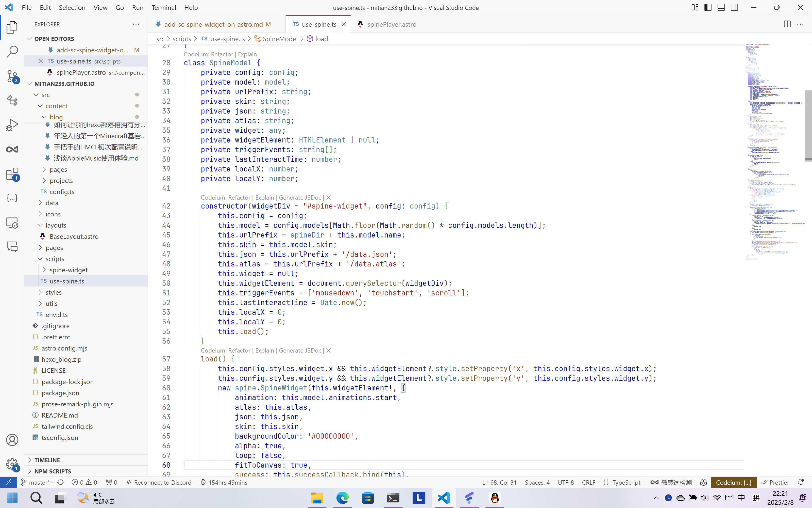Click Prettier status bar item
Screen dimensions: 812x508
775,482
